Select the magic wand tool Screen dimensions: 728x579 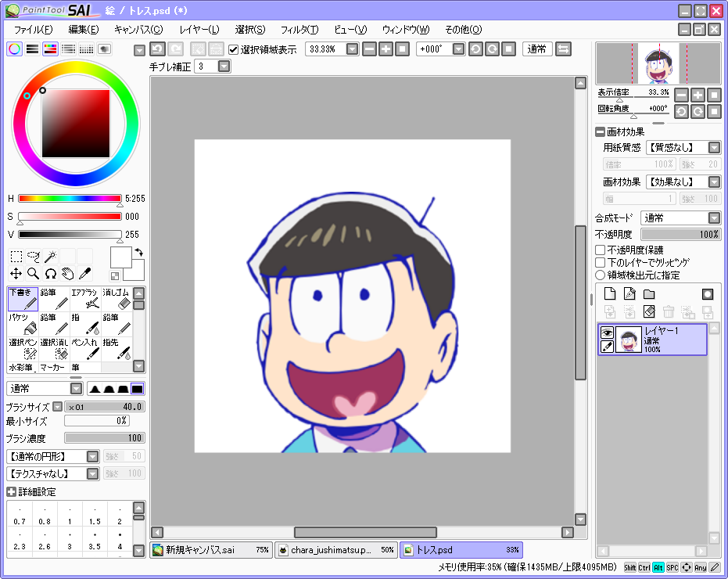coord(51,257)
